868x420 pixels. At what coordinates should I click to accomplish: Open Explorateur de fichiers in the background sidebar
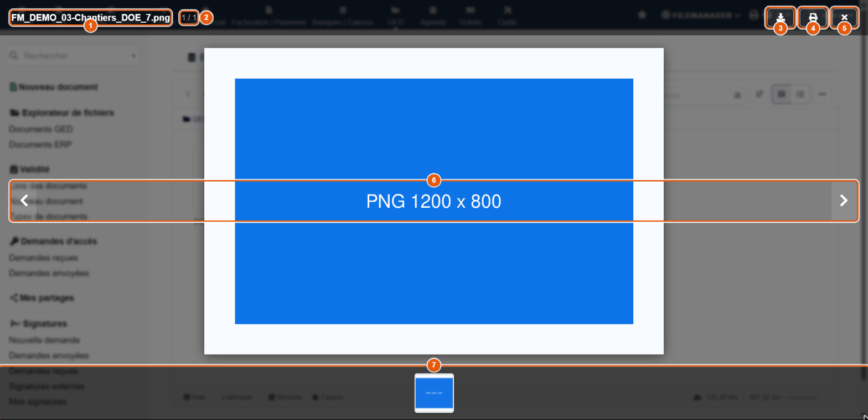pos(62,113)
